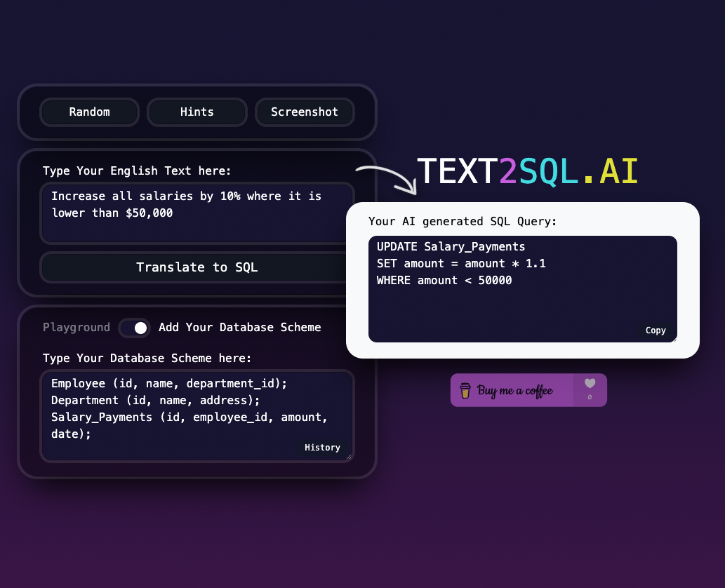
Task: Copy the generated SQL query
Action: coord(655,330)
